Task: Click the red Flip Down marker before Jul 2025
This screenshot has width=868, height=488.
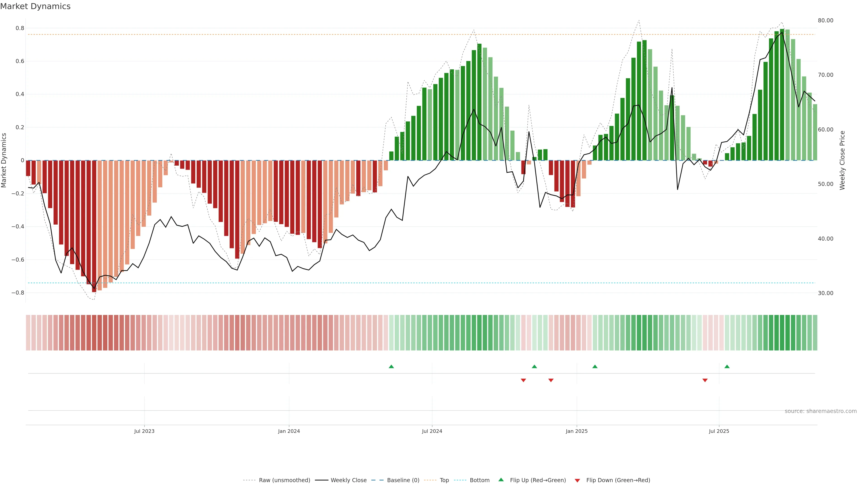Action: pos(705,380)
